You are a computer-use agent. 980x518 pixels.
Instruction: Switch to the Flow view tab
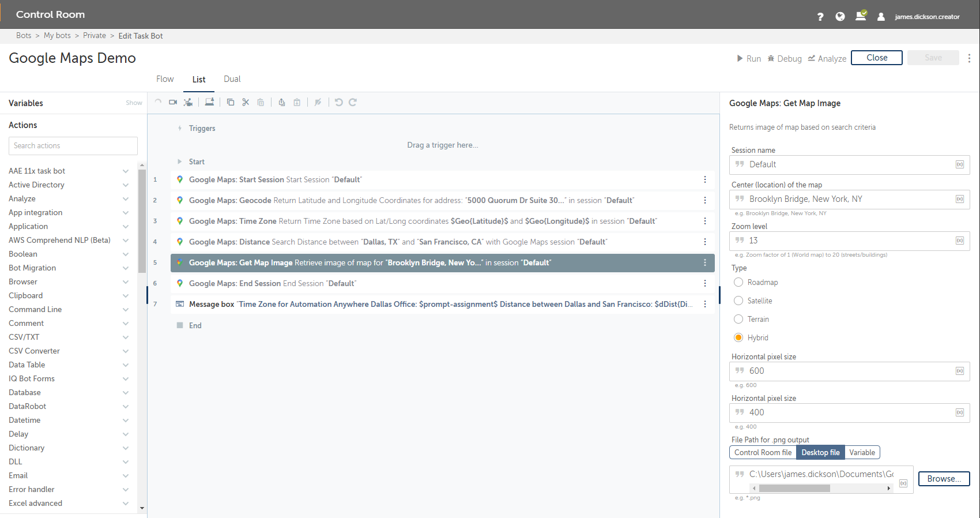(x=165, y=79)
